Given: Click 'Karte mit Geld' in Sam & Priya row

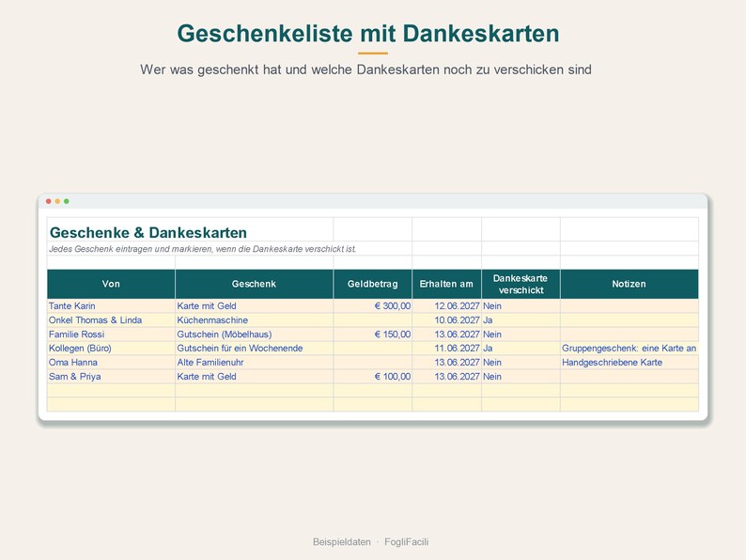Looking at the screenshot, I should (x=254, y=377).
